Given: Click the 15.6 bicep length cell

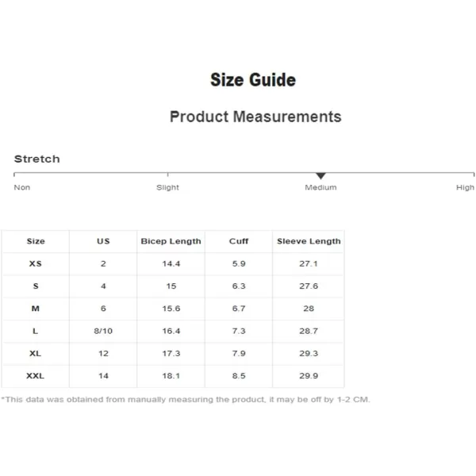Looking at the screenshot, I should pos(171,309).
